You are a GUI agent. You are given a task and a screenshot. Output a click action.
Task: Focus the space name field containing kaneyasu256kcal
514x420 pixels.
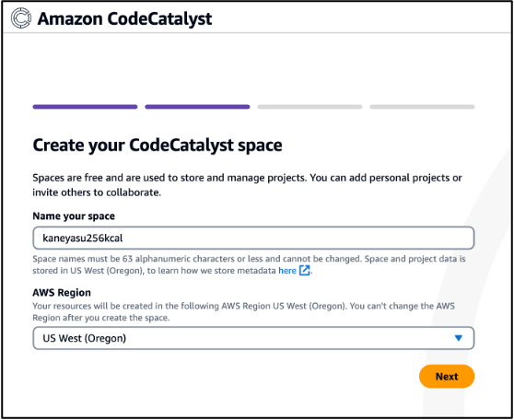(x=253, y=238)
